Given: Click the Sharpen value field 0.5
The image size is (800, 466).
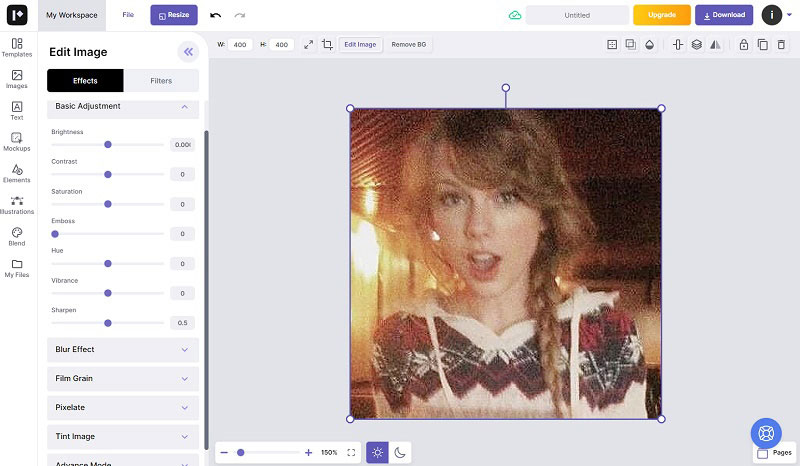Looking at the screenshot, I should click(x=182, y=323).
